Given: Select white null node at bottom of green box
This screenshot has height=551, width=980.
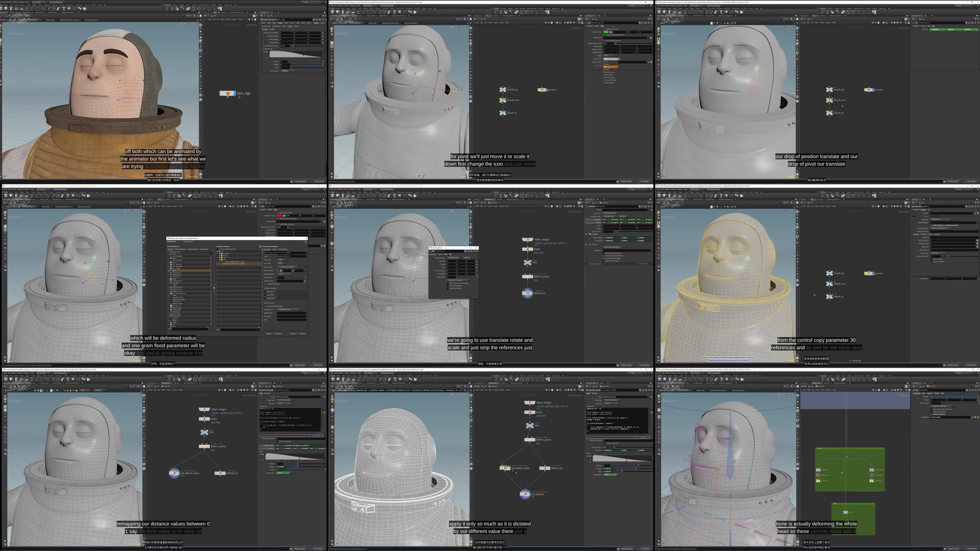Looking at the screenshot, I should [x=846, y=512].
